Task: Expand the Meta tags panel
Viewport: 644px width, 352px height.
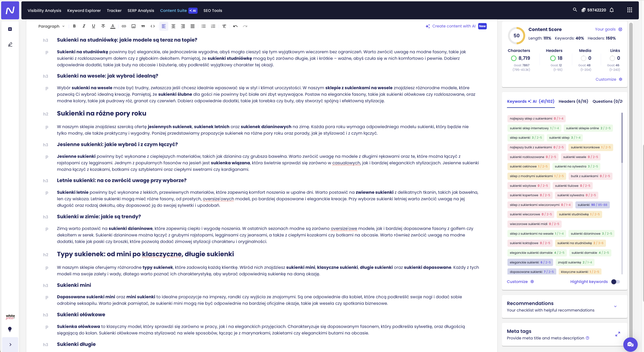Action: [x=617, y=334]
